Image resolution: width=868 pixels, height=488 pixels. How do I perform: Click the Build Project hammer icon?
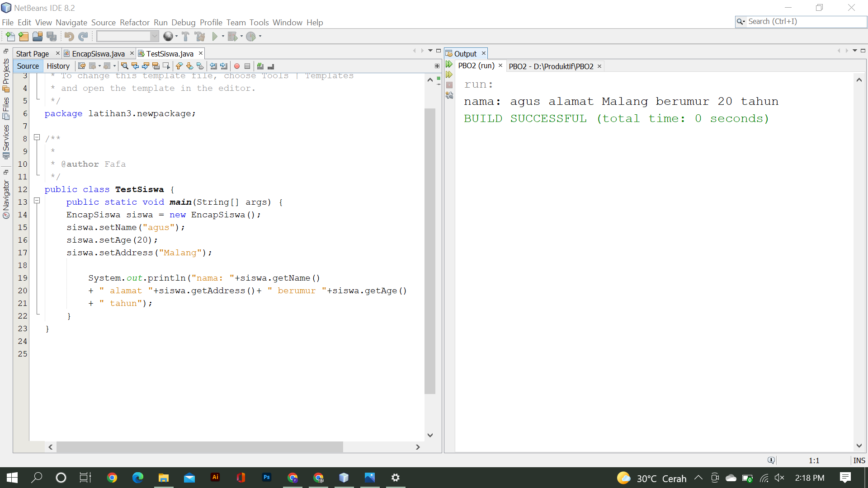pos(185,36)
